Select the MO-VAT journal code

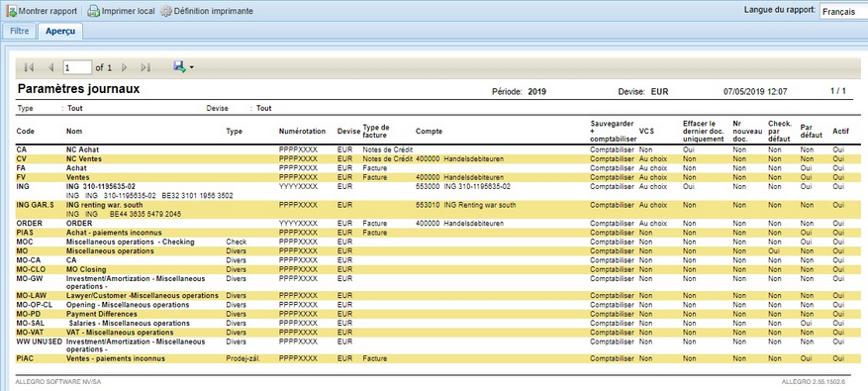(30, 333)
